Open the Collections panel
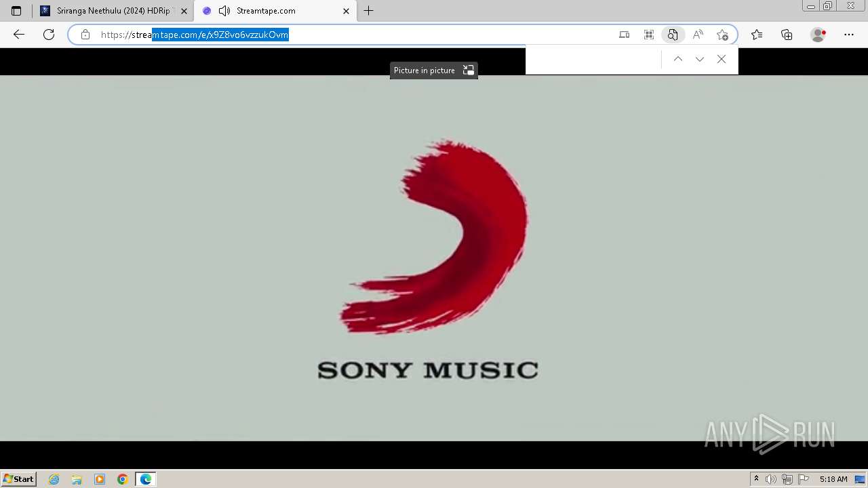Screen dimensions: 868x488 click(x=787, y=35)
